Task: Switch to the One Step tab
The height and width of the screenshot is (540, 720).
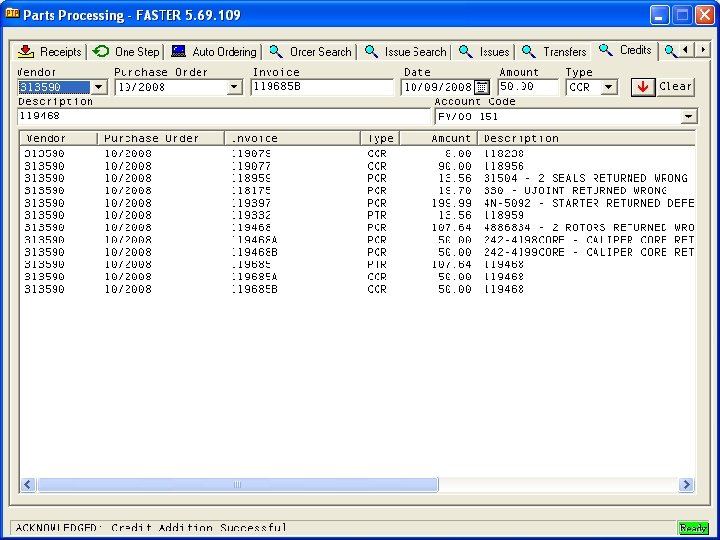Action: (126, 51)
